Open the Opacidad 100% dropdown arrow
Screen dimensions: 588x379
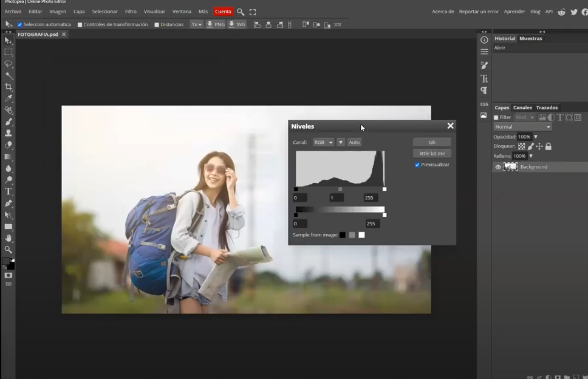click(535, 137)
